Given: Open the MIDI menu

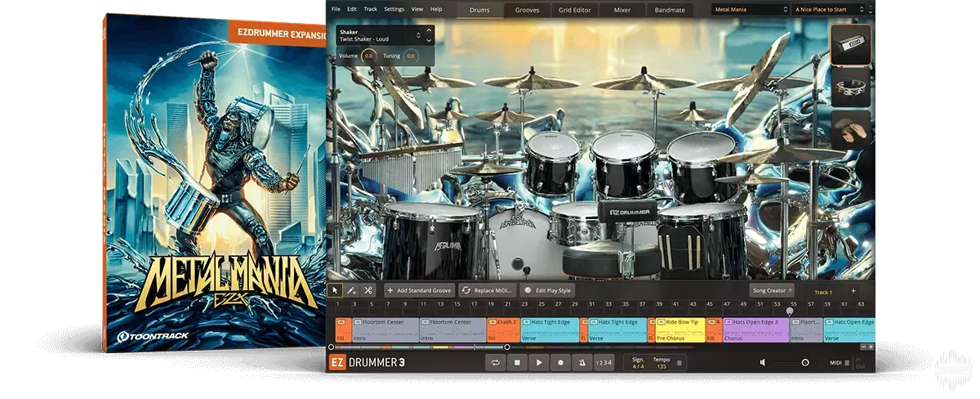Looking at the screenshot, I should pyautogui.click(x=840, y=362).
